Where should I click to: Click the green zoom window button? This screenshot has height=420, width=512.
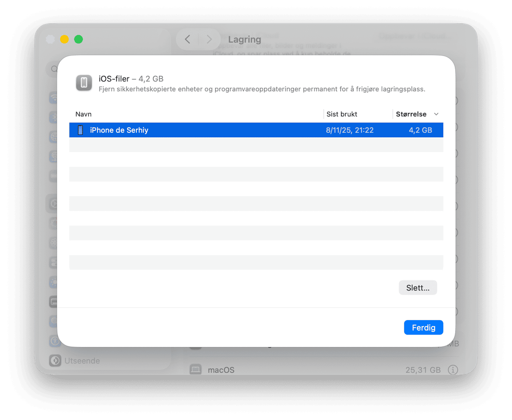coord(78,40)
